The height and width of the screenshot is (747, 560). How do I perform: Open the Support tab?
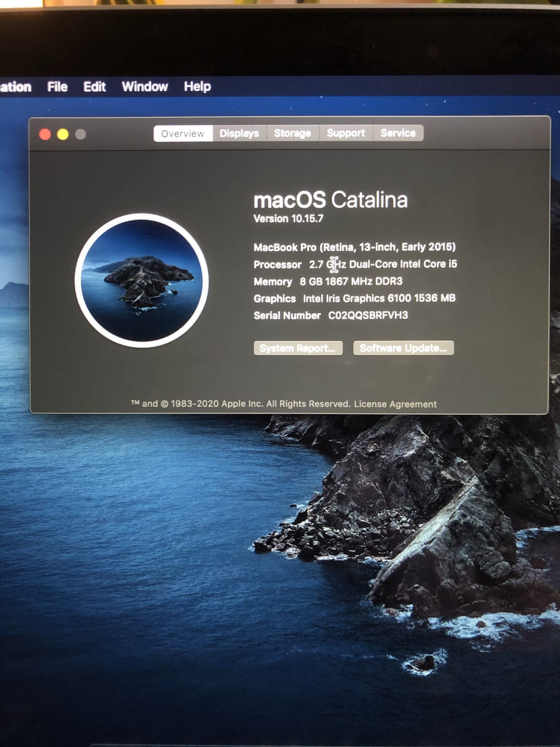(346, 133)
